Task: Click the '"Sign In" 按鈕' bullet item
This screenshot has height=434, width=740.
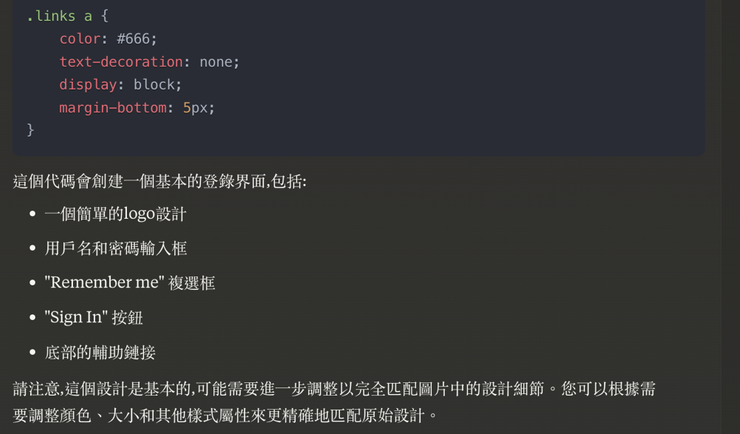Action: pos(93,317)
